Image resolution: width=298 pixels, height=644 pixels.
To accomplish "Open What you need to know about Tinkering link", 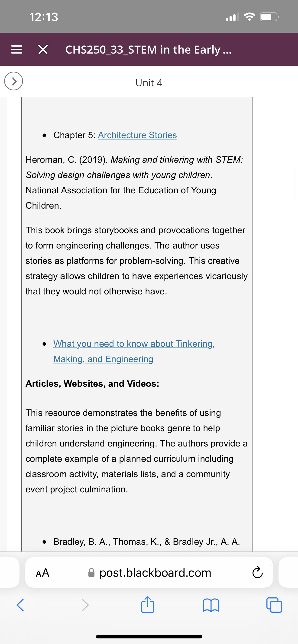I will tap(134, 344).
